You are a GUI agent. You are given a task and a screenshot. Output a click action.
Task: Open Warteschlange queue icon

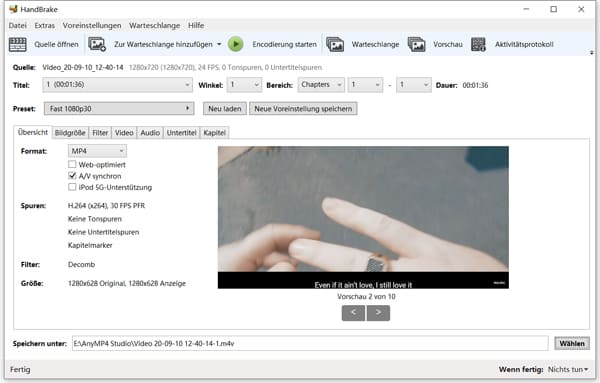(x=335, y=44)
